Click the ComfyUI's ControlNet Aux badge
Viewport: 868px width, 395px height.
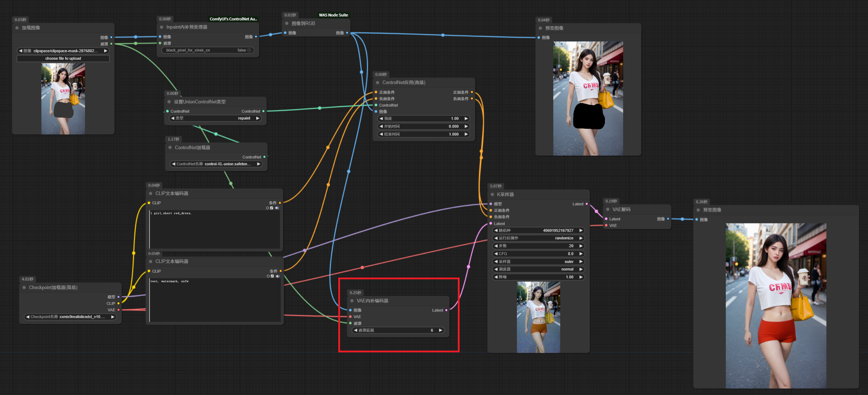(x=233, y=19)
